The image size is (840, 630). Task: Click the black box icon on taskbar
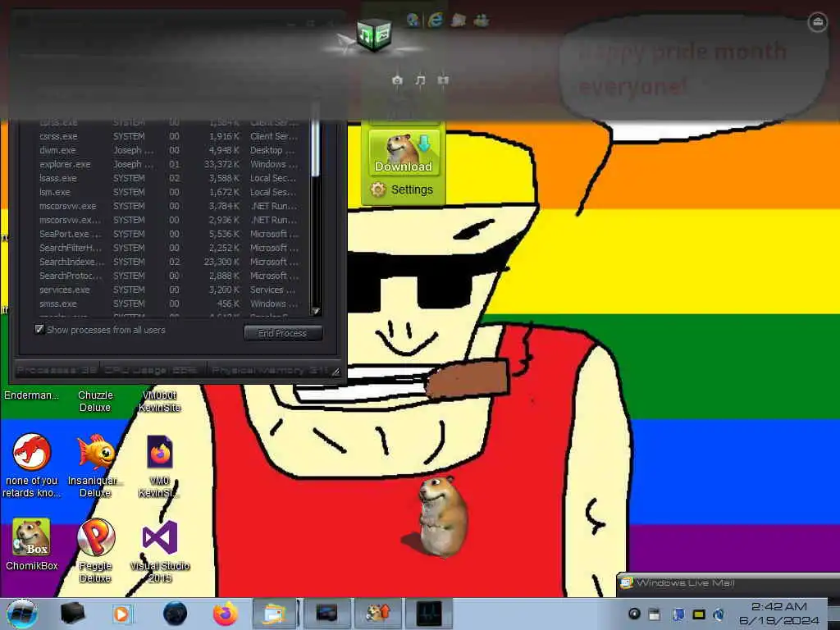(72, 614)
